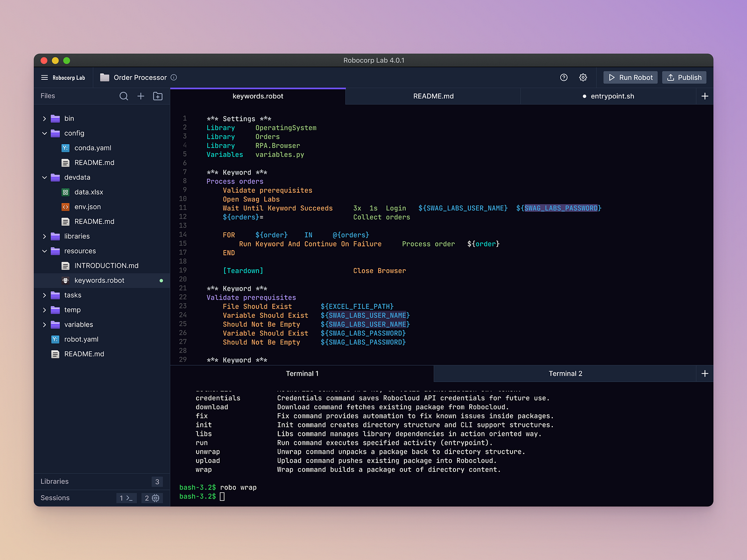Switch to Terminal 2 tab
The height and width of the screenshot is (560, 747).
tap(565, 373)
